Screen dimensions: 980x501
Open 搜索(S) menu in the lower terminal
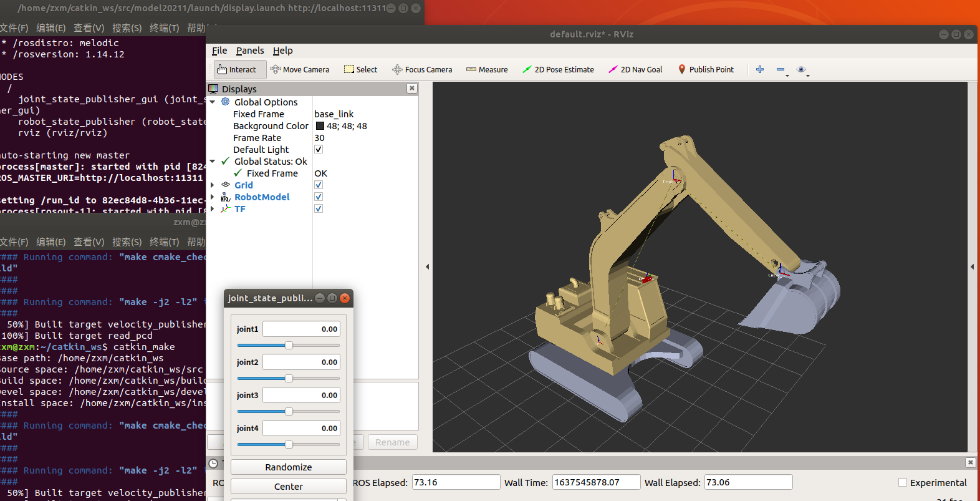pos(127,241)
